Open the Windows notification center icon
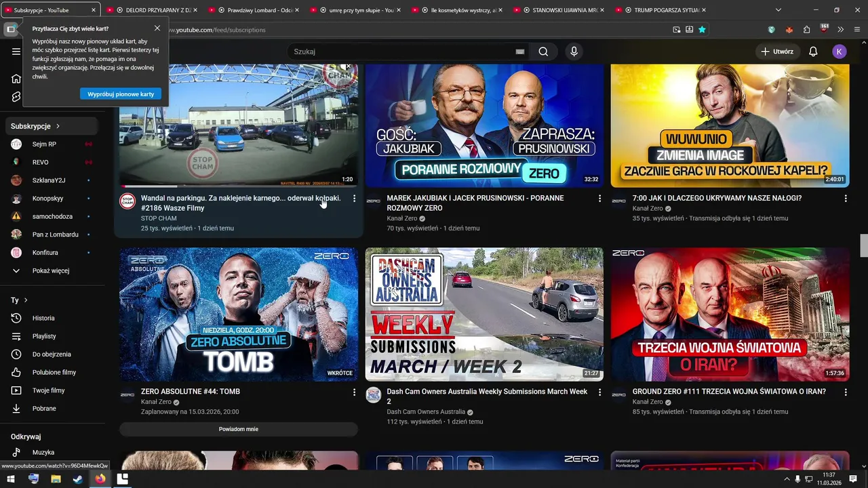 click(x=853, y=479)
